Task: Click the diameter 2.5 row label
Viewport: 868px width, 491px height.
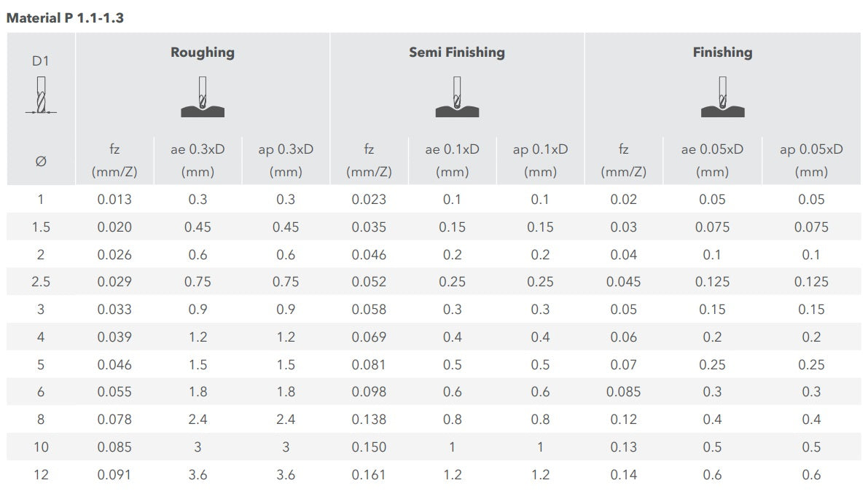Action: click(x=41, y=281)
